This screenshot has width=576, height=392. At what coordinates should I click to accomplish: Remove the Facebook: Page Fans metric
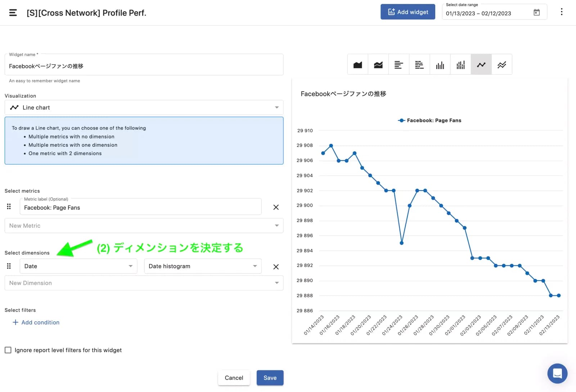point(276,207)
